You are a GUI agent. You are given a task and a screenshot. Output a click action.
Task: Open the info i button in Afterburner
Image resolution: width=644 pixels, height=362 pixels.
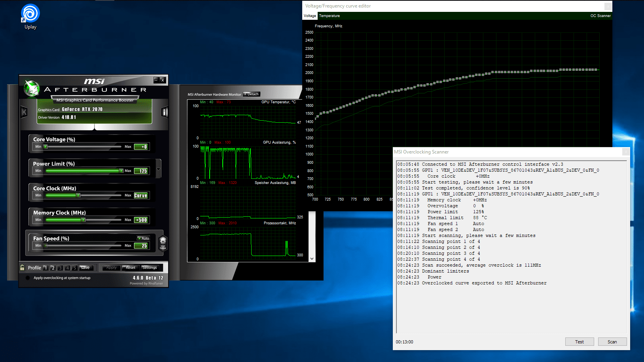click(x=165, y=112)
